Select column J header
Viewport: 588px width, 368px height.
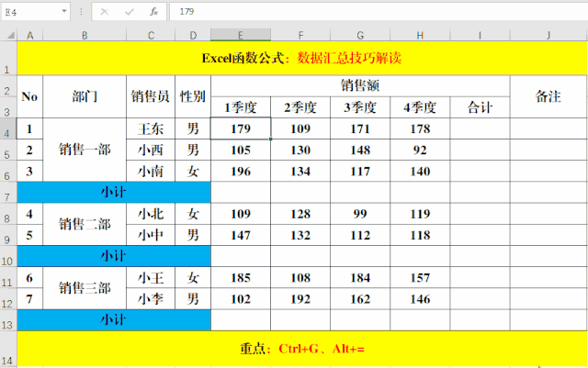point(548,35)
